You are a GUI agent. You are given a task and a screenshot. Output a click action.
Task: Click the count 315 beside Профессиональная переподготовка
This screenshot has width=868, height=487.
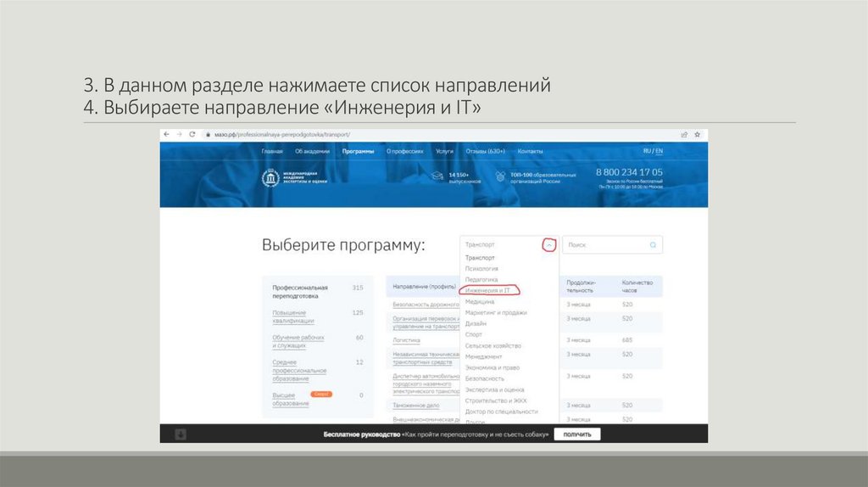click(358, 288)
